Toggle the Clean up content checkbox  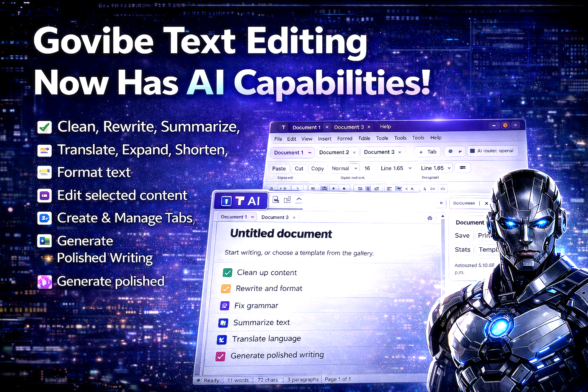click(227, 273)
